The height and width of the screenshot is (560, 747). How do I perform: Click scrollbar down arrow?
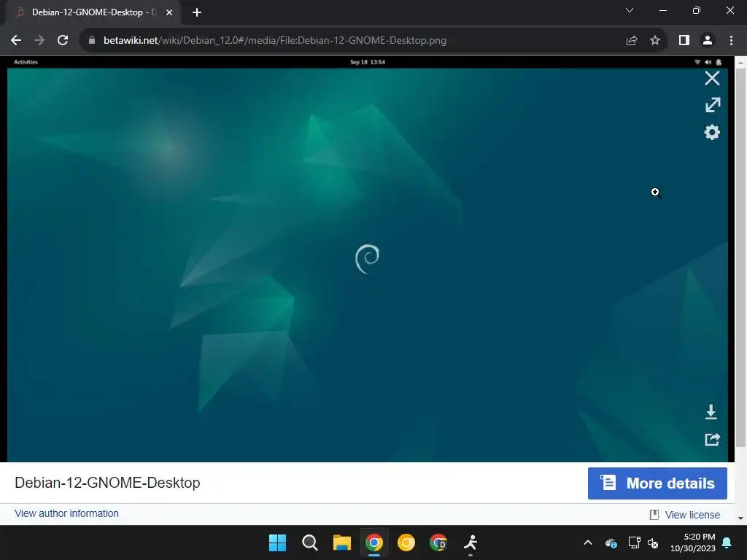(x=740, y=518)
